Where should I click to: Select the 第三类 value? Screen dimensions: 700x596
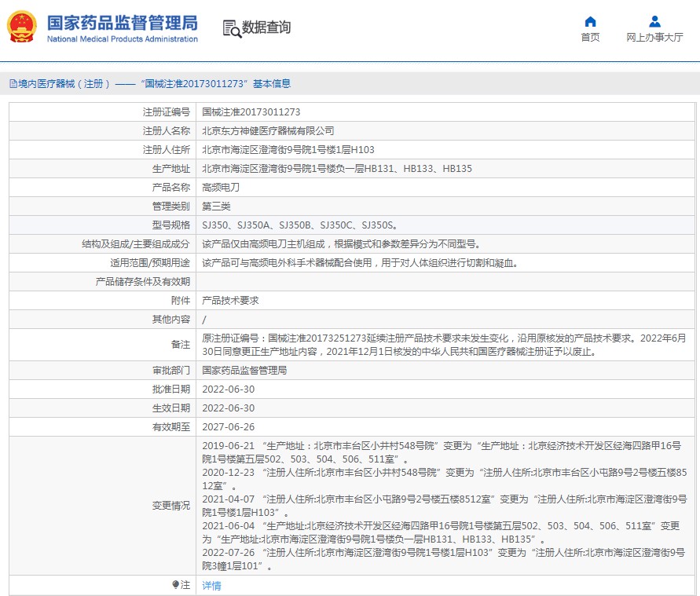click(217, 206)
